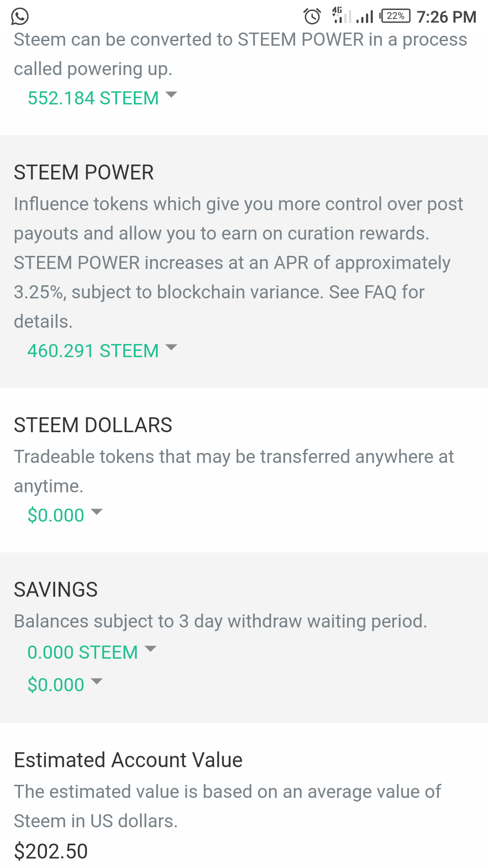Tap the second SIM signal bars icon
Image resolution: width=488 pixels, height=868 pixels.
pos(365,17)
